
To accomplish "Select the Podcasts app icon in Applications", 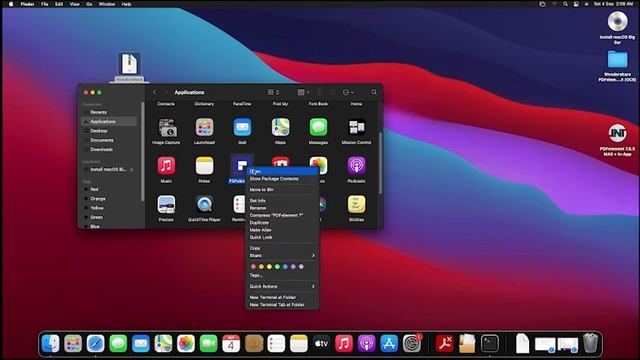I will pos(356,166).
